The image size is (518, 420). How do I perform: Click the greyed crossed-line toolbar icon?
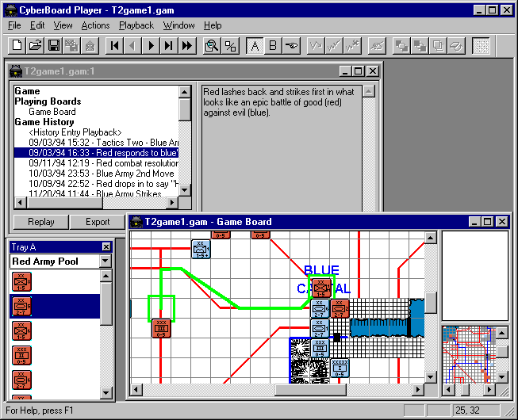(x=377, y=45)
